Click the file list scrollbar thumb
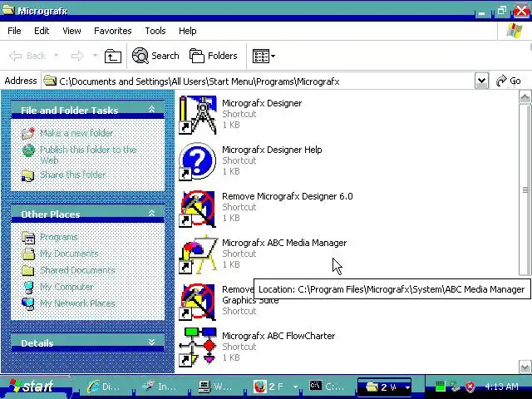This screenshot has height=399, width=532. pyautogui.click(x=525, y=190)
